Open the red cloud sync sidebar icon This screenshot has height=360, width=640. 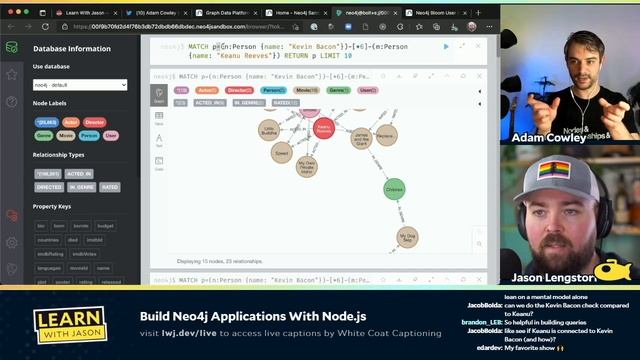pyautogui.click(x=12, y=216)
